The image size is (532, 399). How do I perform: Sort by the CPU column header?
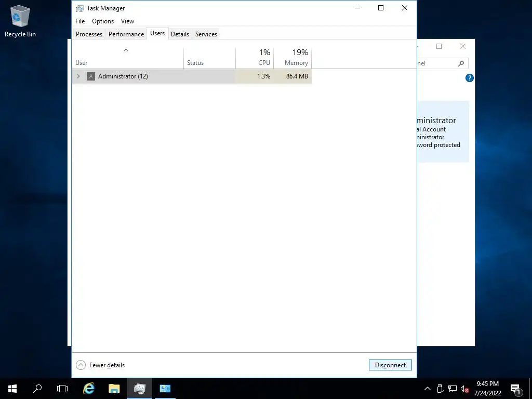coord(255,58)
